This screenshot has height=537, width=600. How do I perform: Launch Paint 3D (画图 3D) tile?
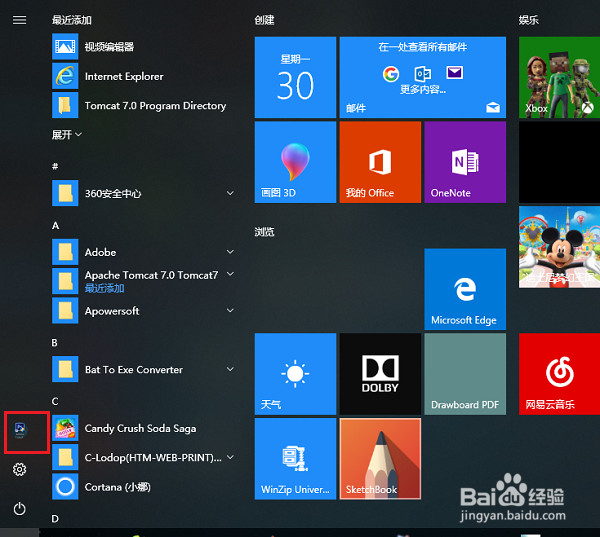point(295,162)
